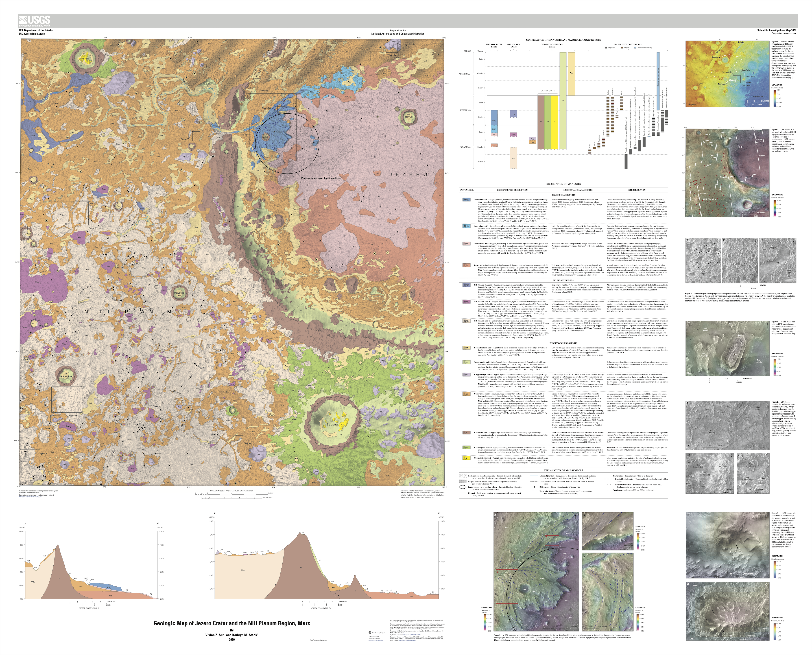Click the Channel (fluvial) blue line symbol
Screen dimensions: 812x655
tap(534, 476)
